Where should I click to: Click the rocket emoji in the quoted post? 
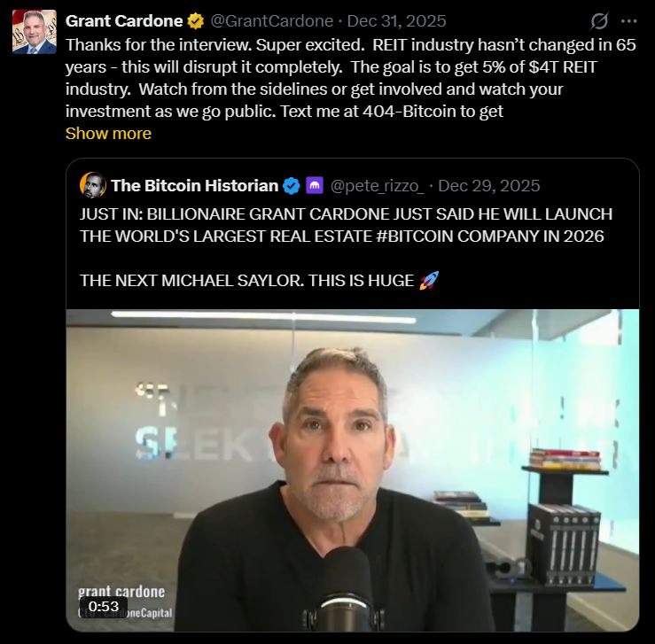[x=429, y=280]
